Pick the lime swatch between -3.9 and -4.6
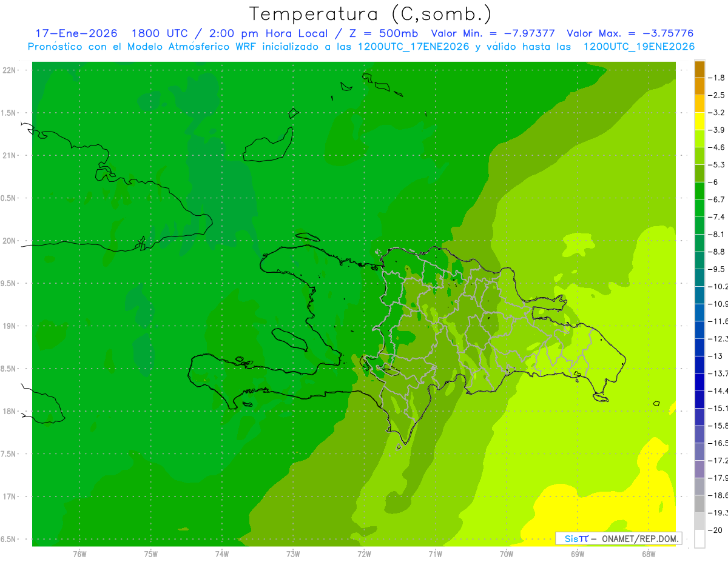Viewport: 728px width, 562px height. coord(699,138)
